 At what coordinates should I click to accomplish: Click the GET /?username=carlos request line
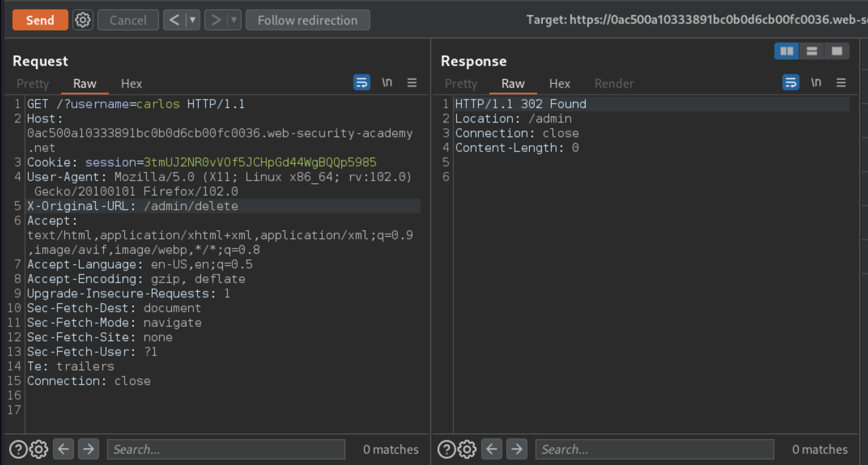click(136, 104)
